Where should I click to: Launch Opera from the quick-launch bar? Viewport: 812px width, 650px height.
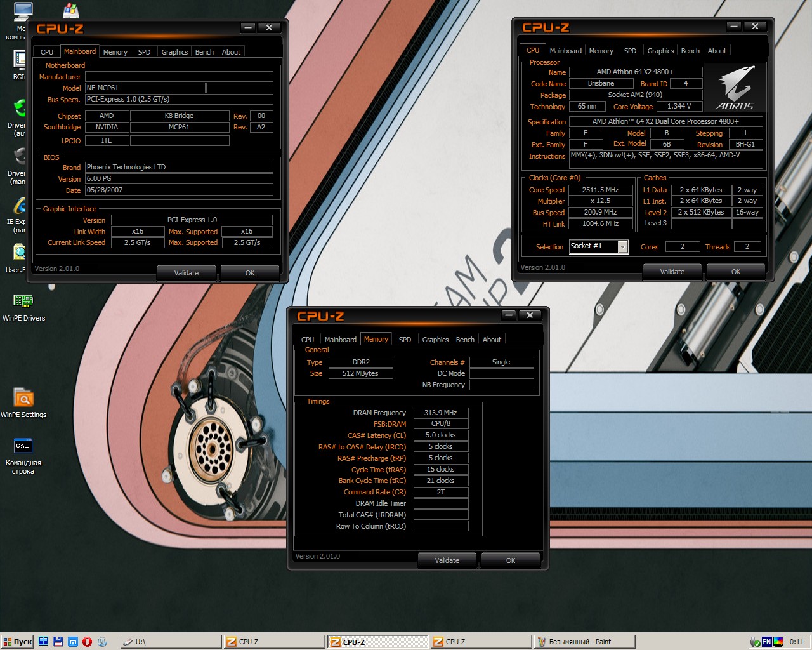pyautogui.click(x=88, y=642)
